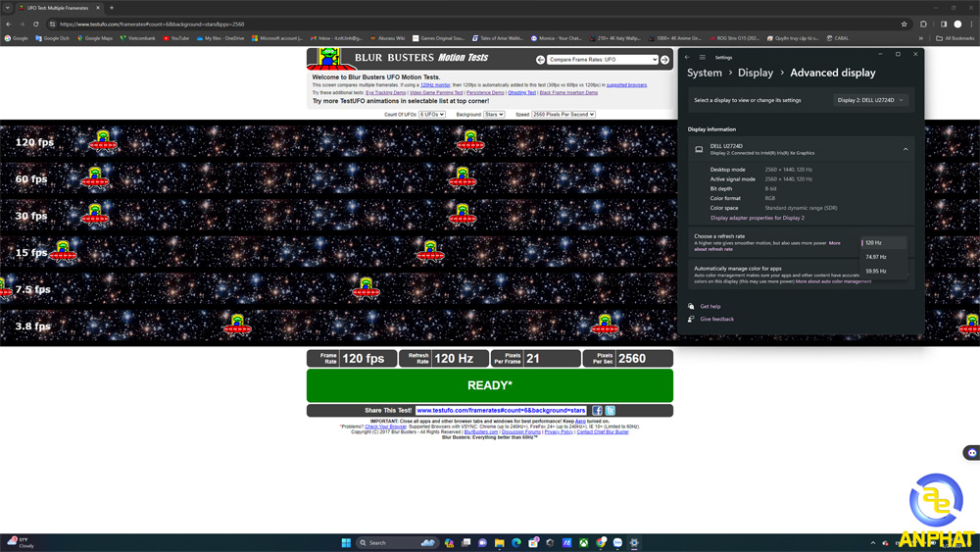980x552 pixels.
Task: Open Settings hamburger navigation menu
Action: (702, 57)
